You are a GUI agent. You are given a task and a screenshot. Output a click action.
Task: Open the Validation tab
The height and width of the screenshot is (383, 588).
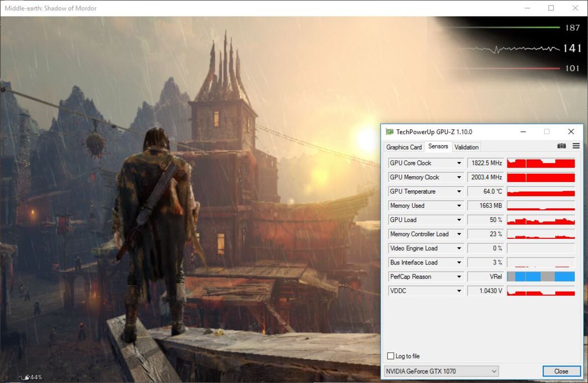point(466,147)
